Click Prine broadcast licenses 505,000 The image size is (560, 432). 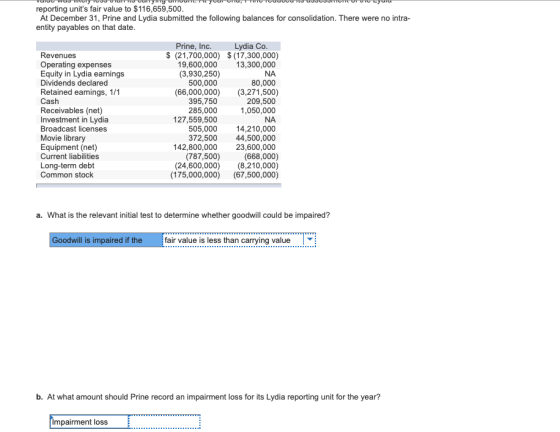[x=202, y=129]
